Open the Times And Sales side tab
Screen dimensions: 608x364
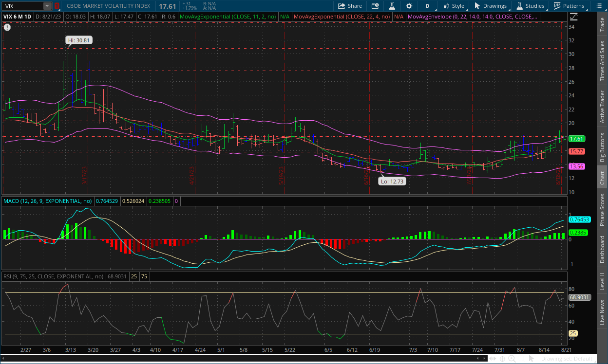603,61
